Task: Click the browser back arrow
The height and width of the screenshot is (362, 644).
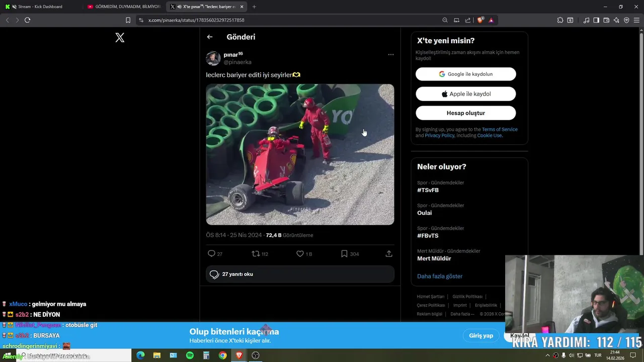Action: (x=7, y=20)
